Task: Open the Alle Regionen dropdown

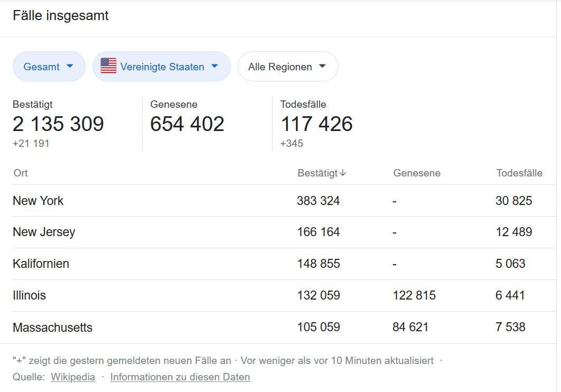Action: pyautogui.click(x=287, y=67)
